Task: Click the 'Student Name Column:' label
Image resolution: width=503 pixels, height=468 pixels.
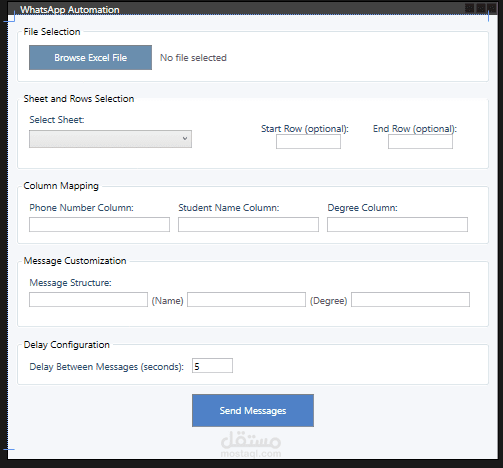Action: click(229, 208)
